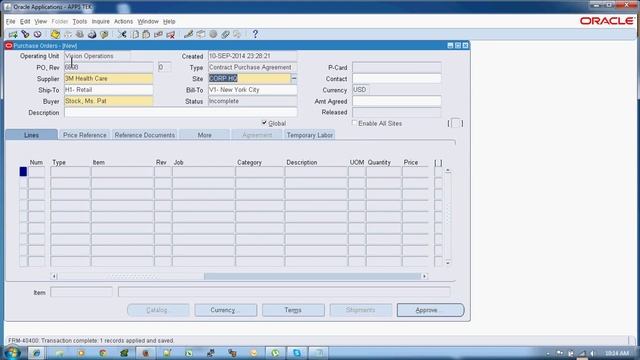Click the Translations globe toolbar icon

(x=213, y=34)
